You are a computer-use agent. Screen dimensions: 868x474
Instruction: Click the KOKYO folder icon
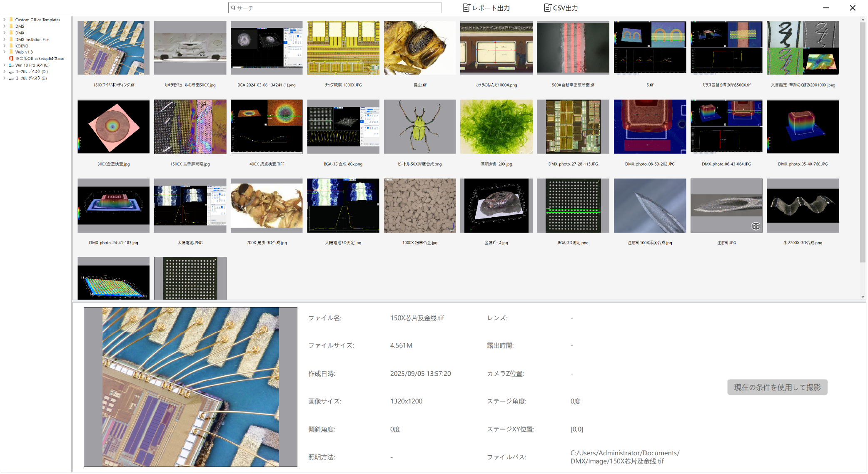[11, 46]
